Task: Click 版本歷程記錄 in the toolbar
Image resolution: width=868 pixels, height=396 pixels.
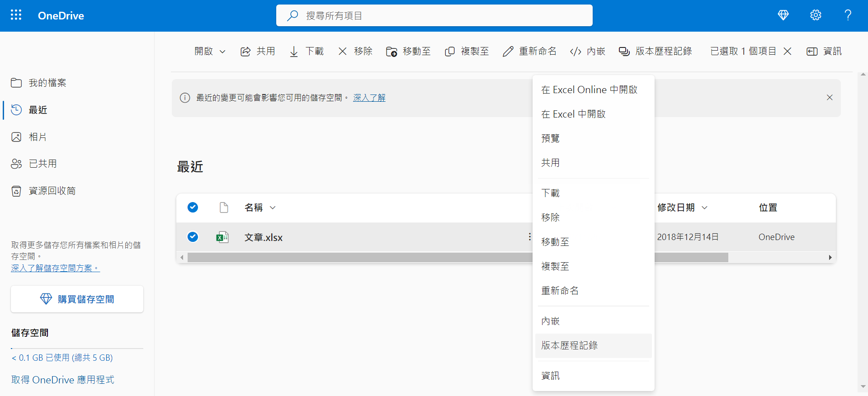Action: [656, 52]
